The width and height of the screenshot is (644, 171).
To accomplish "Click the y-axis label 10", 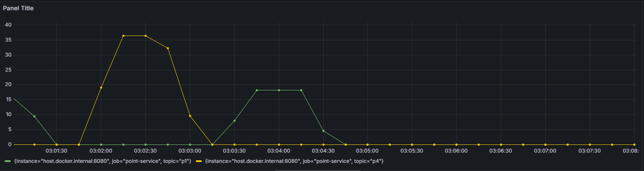I will pos(8,114).
